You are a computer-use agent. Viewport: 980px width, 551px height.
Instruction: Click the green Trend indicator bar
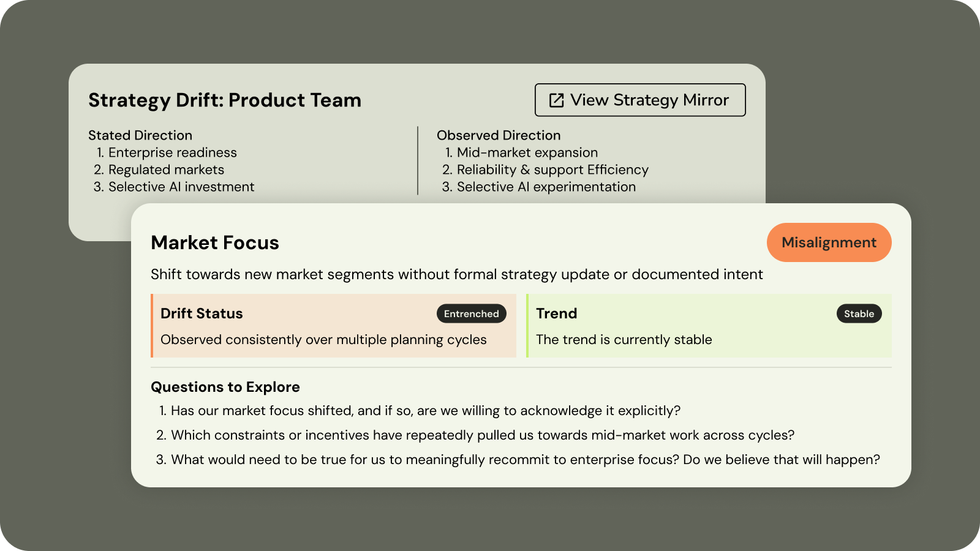pos(527,325)
